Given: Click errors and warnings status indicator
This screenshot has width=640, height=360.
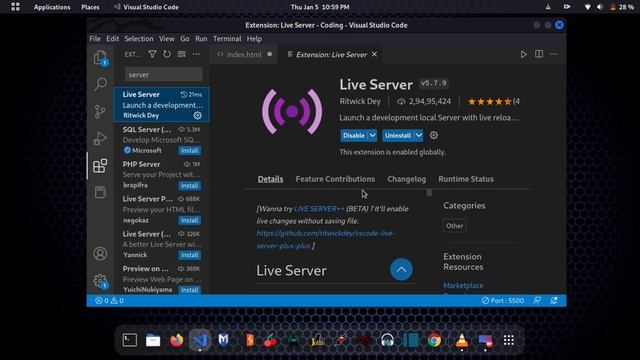Looking at the screenshot, I should click(109, 301).
